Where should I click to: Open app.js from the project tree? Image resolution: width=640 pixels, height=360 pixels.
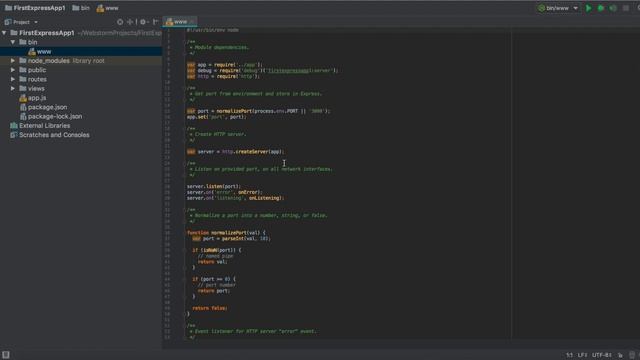(37, 98)
